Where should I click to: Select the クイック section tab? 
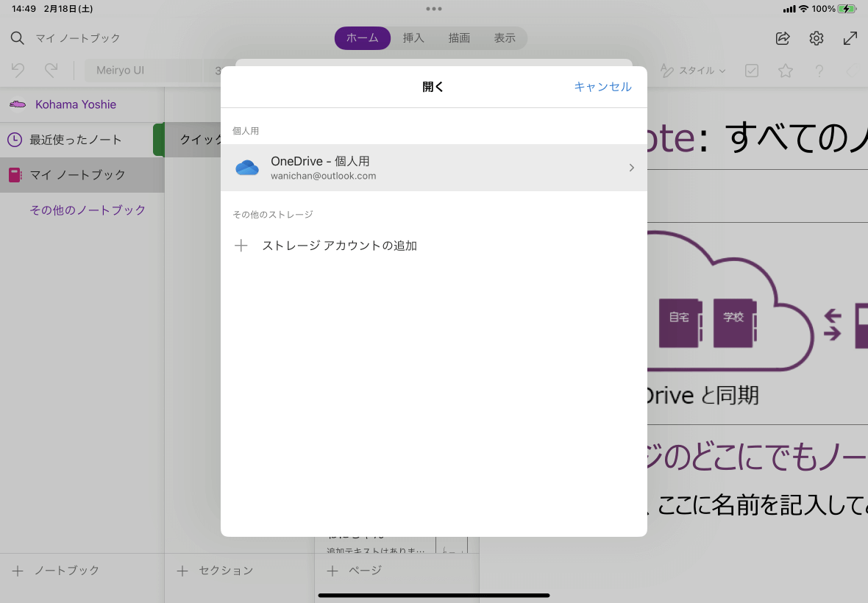[193, 140]
